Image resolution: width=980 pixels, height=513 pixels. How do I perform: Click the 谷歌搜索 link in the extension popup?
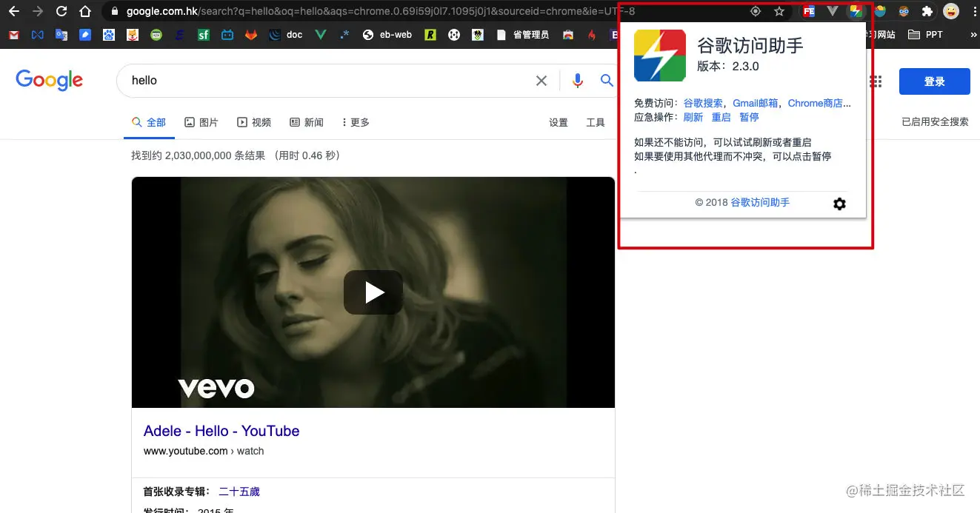point(703,103)
